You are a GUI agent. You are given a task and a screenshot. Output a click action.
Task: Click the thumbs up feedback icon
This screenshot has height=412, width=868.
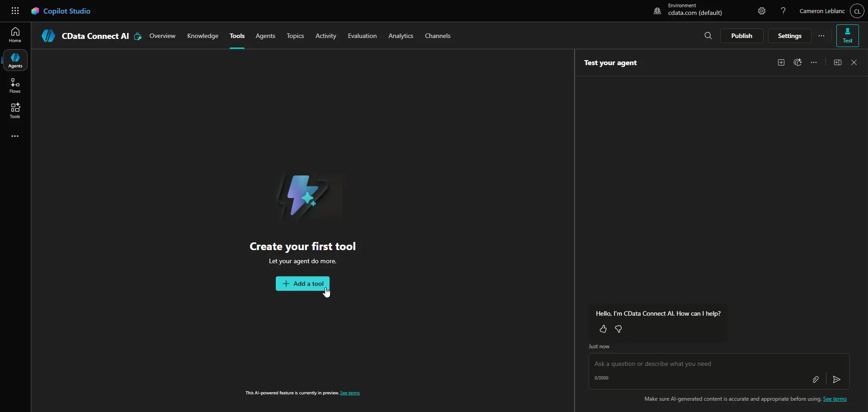pos(603,329)
